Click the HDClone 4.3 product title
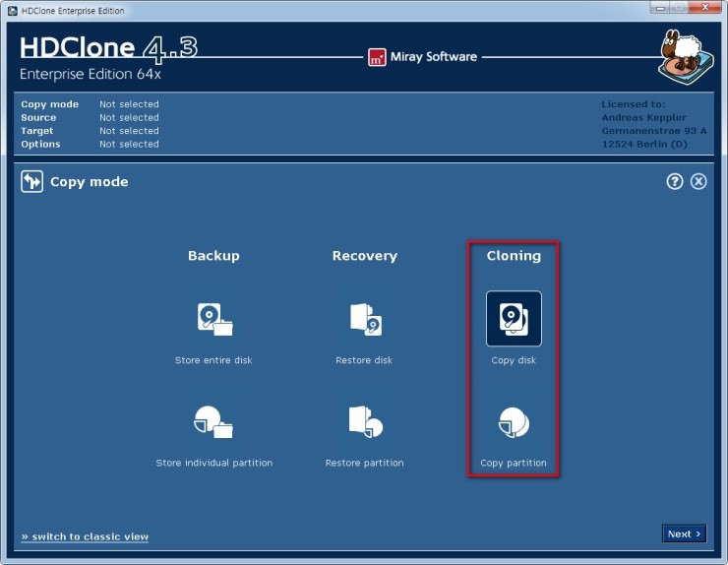The image size is (728, 565). click(108, 48)
